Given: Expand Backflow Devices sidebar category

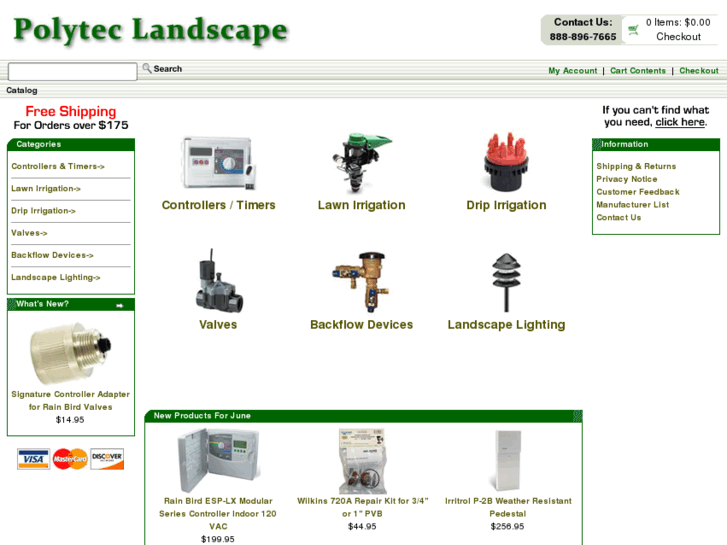Looking at the screenshot, I should [x=52, y=255].
